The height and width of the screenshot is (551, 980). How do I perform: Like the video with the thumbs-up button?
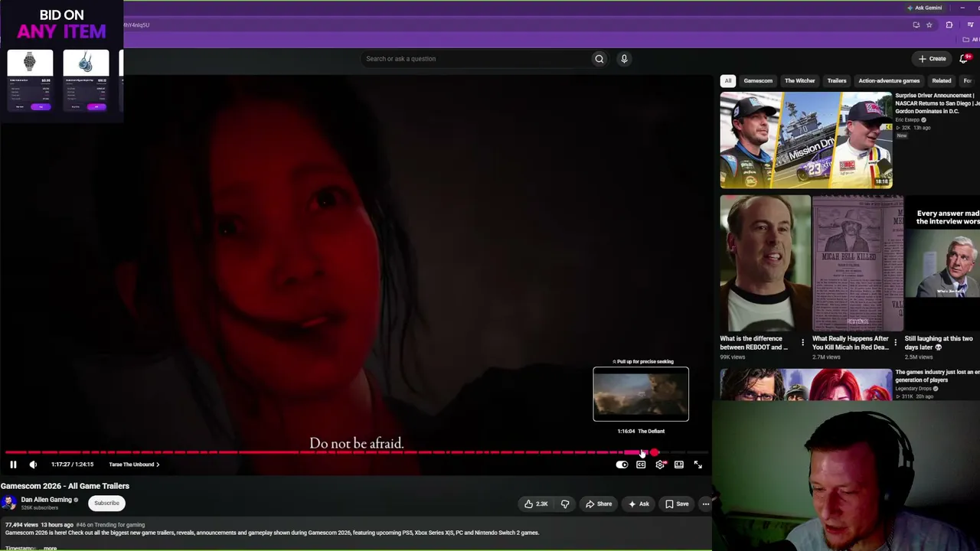[536, 504]
